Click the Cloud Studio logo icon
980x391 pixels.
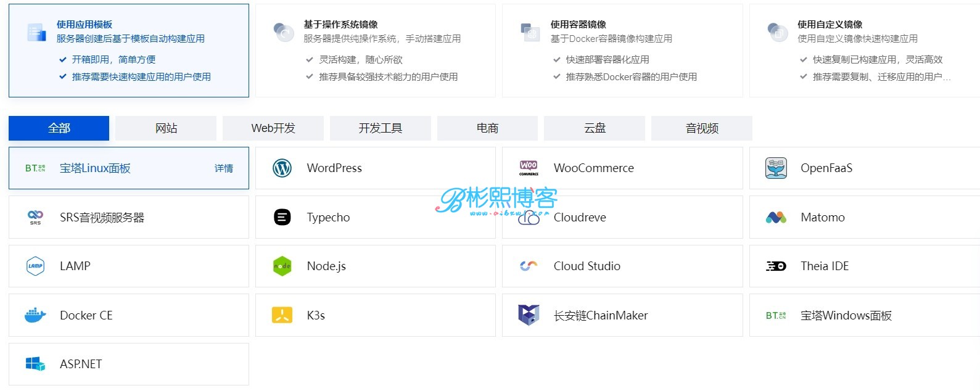point(529,266)
